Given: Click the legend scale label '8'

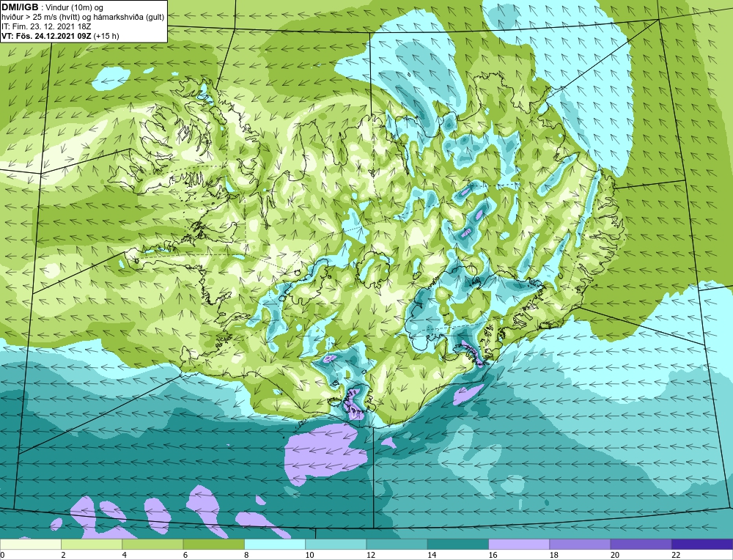Looking at the screenshot, I should point(246,555).
